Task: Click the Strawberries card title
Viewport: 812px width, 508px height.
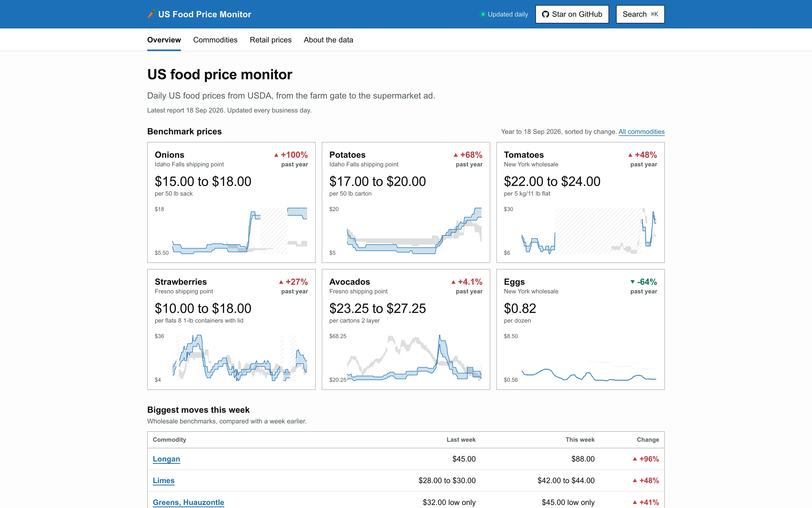Action: (x=180, y=282)
